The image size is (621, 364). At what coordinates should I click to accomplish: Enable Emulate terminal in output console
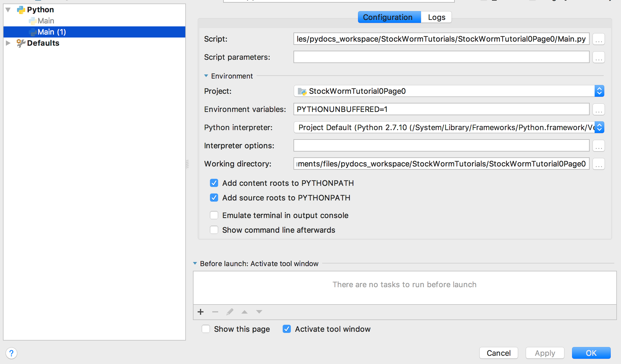pos(214,215)
